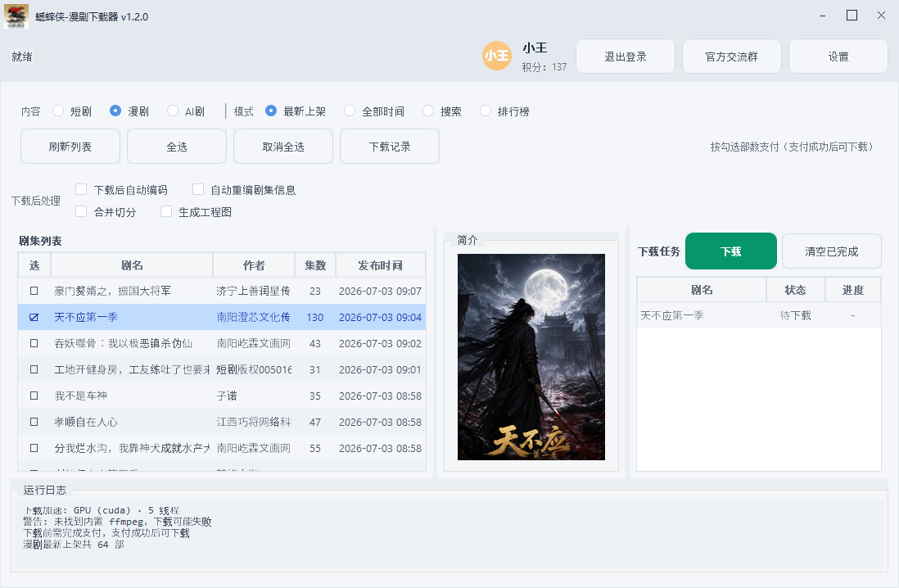899x588 pixels.
Task: Select the 孝顺自在人心 row title
Action: (86, 422)
